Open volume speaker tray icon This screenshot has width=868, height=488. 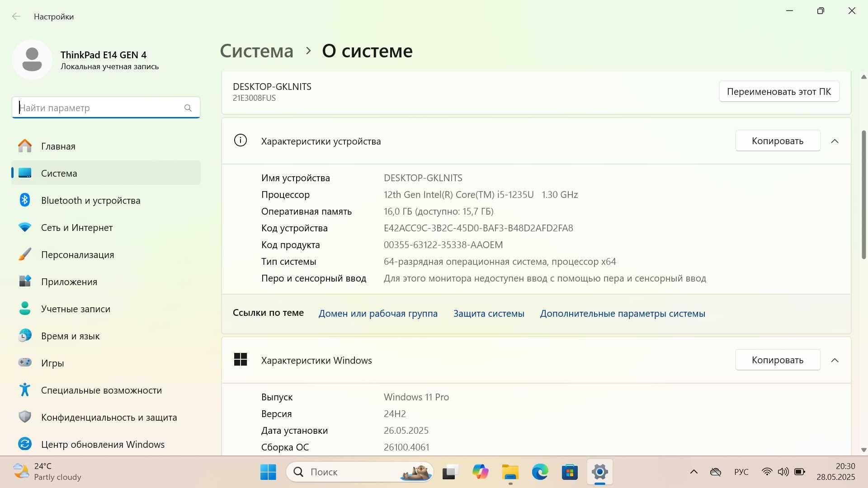tap(783, 472)
